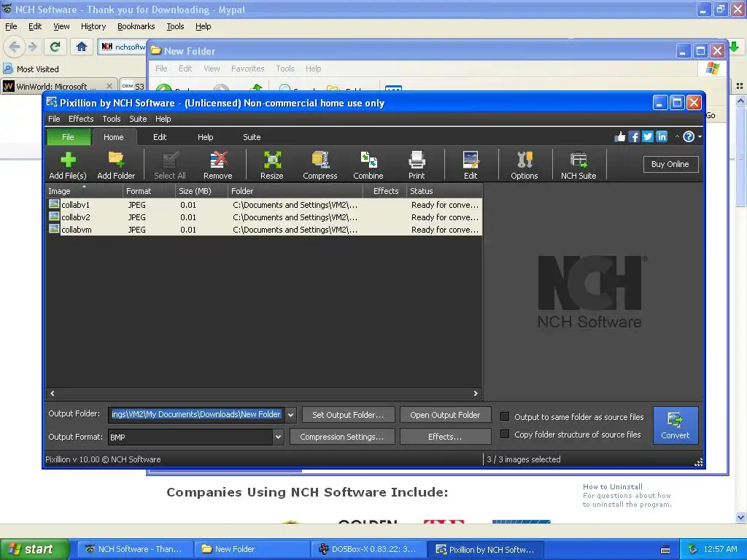Image resolution: width=747 pixels, height=560 pixels.
Task: Collapse the ribbon using the small caret
Action: pos(677,137)
